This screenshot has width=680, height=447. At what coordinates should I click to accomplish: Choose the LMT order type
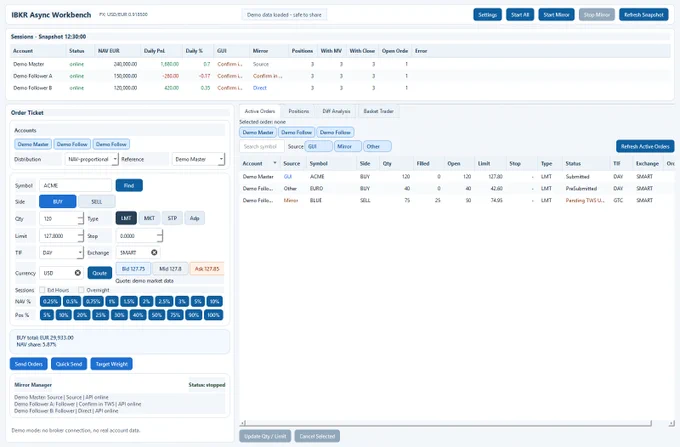pyautogui.click(x=126, y=218)
